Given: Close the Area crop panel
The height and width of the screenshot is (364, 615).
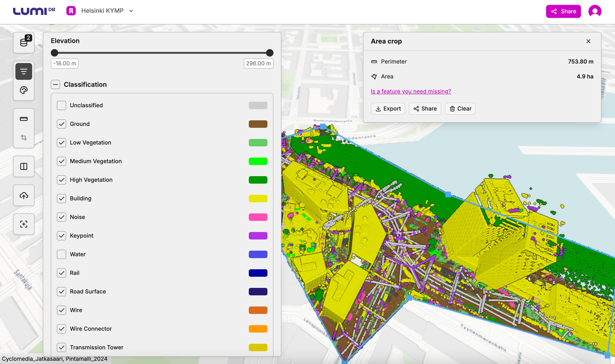Looking at the screenshot, I should [x=588, y=41].
